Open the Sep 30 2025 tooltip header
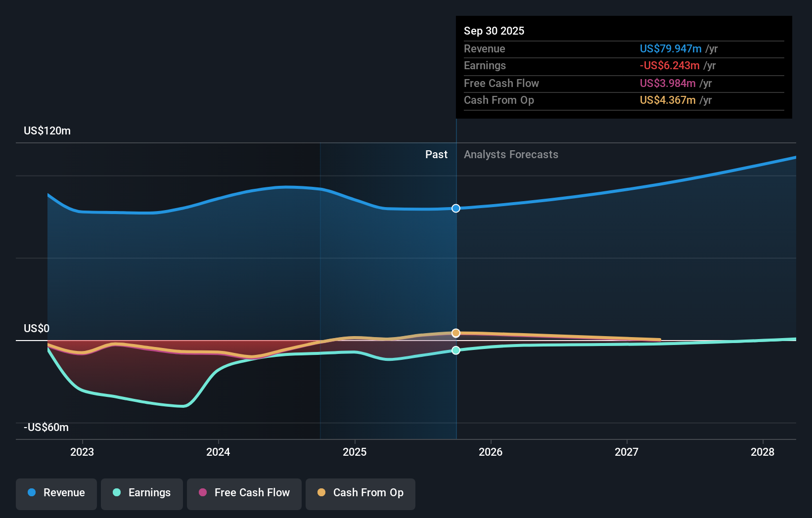This screenshot has height=518, width=812. 494,31
